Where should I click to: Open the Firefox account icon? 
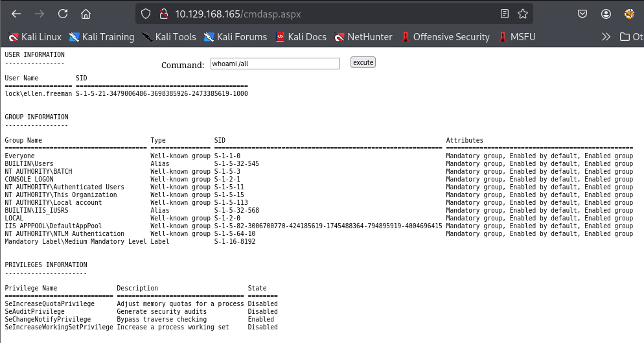point(606,14)
